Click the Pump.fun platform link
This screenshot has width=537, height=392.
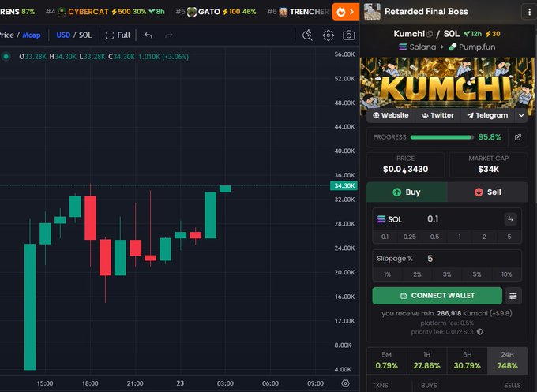472,47
